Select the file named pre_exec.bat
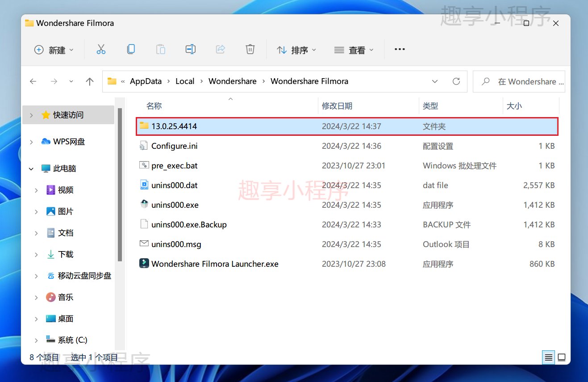This screenshot has width=588, height=382. point(175,165)
